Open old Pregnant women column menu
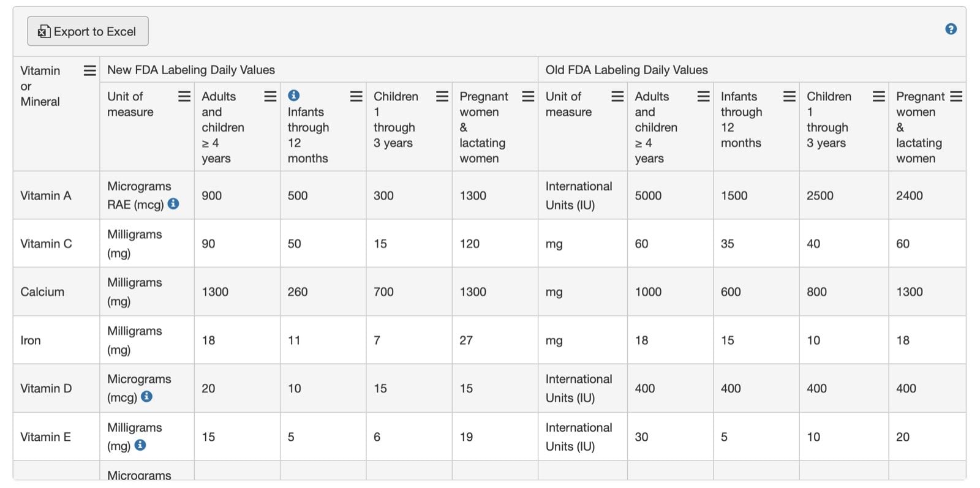The image size is (980, 488). coord(956,96)
